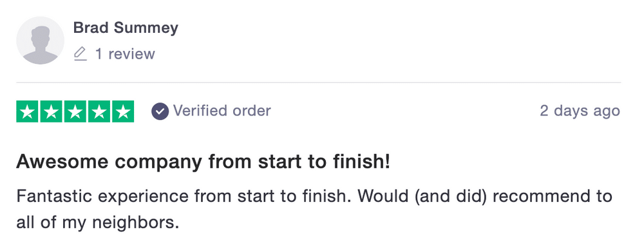
Task: Click the surname 'Summey' in reviewer name
Action: [146, 29]
